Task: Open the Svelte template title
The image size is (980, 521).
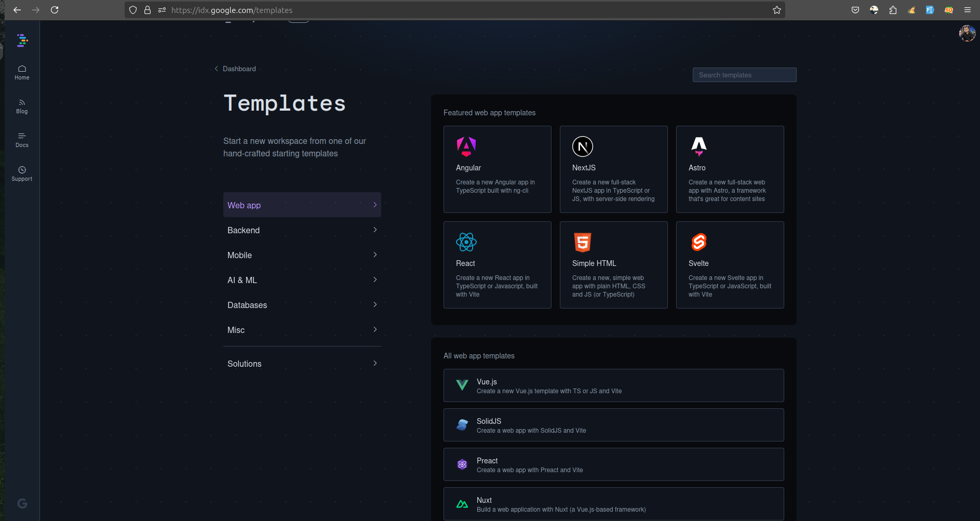Action: (x=699, y=263)
